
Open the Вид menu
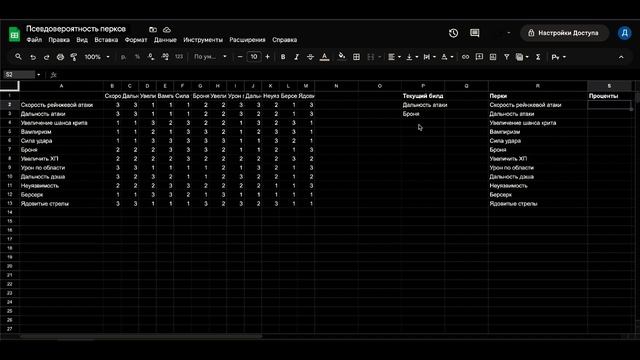click(x=82, y=40)
